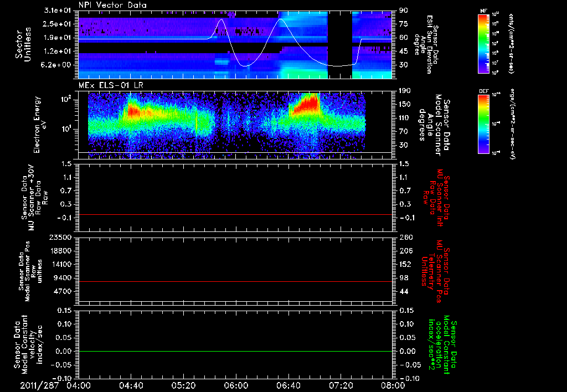Click the 06:40 time axis label
Screen dimensions: 567x392
pos(288,385)
